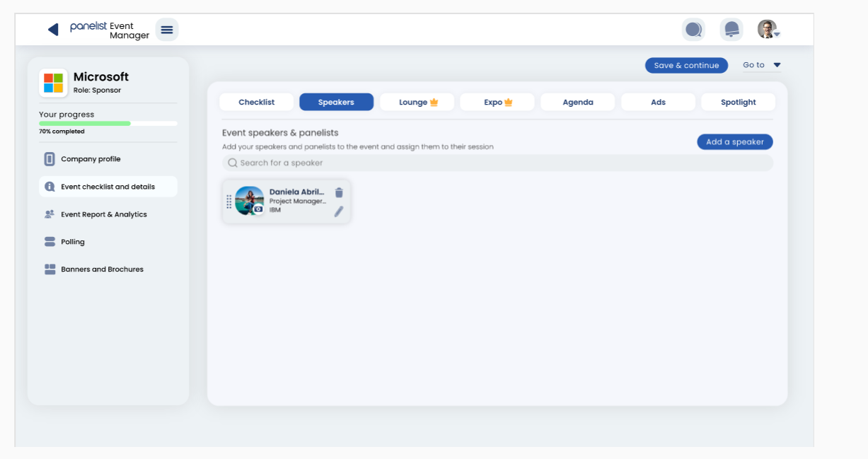868x459 pixels.
Task: Switch to the Checklist tab
Action: (x=256, y=102)
